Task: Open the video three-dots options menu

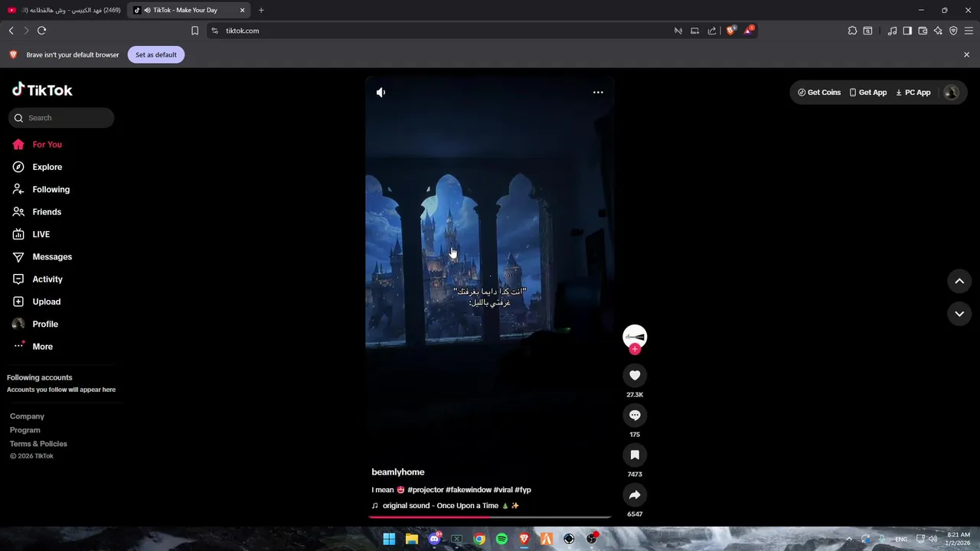Action: (598, 93)
